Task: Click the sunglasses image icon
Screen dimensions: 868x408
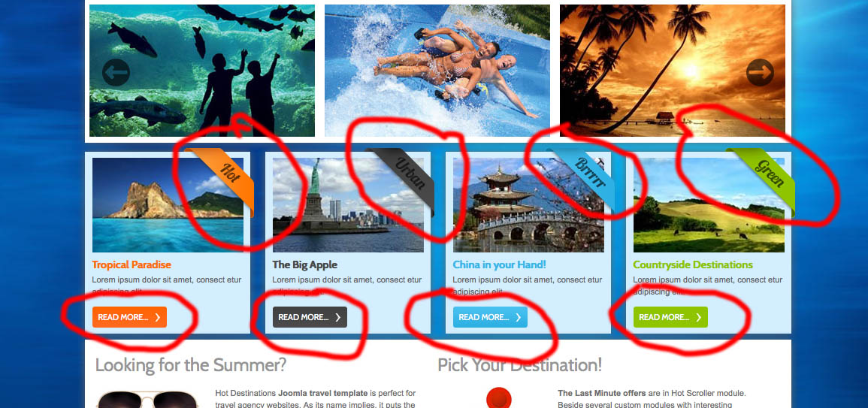Action: pyautogui.click(x=148, y=400)
